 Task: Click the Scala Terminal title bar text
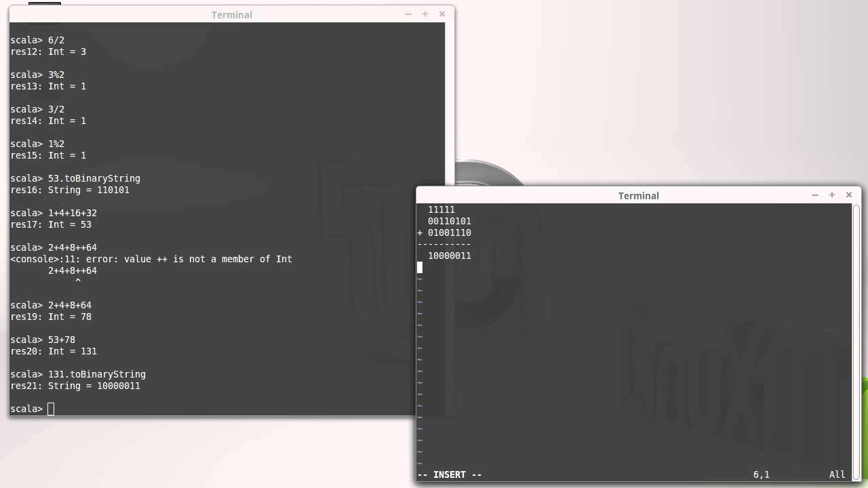(x=231, y=14)
